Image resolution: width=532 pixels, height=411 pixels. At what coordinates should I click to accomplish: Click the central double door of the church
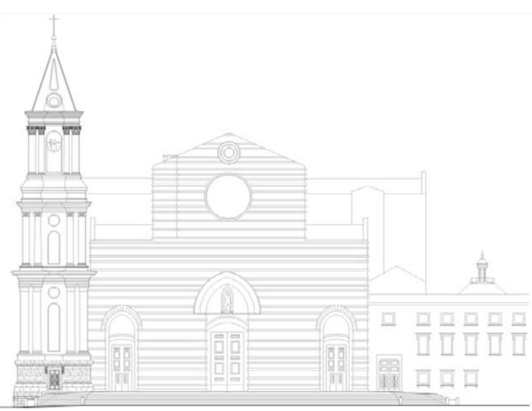pyautogui.click(x=227, y=361)
